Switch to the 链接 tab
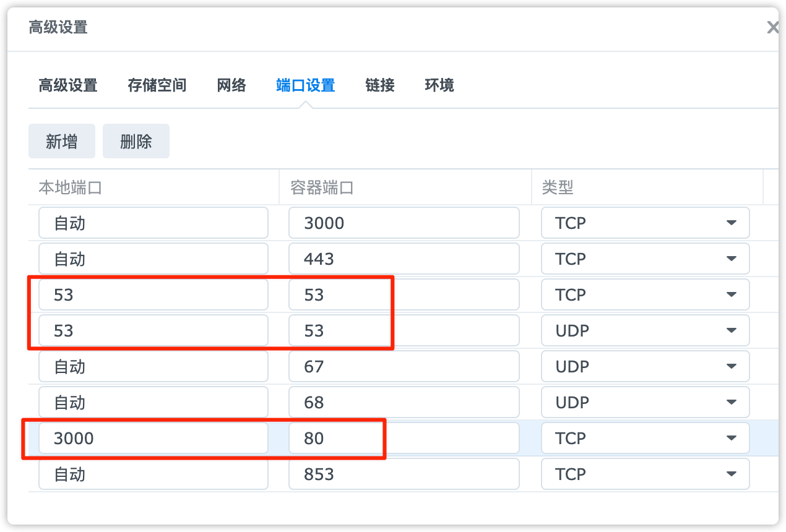The width and height of the screenshot is (786, 532). (380, 85)
